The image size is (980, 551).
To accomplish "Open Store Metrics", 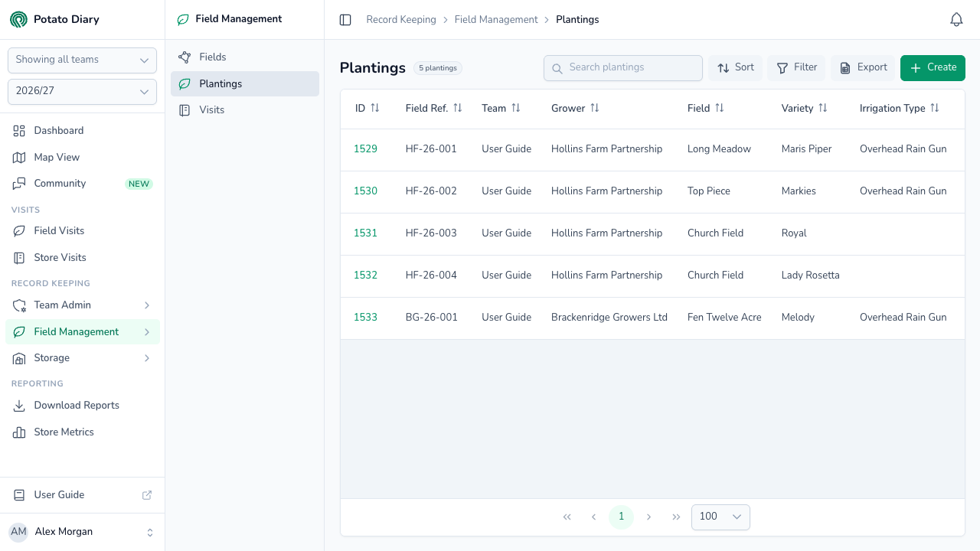I will click(82, 432).
